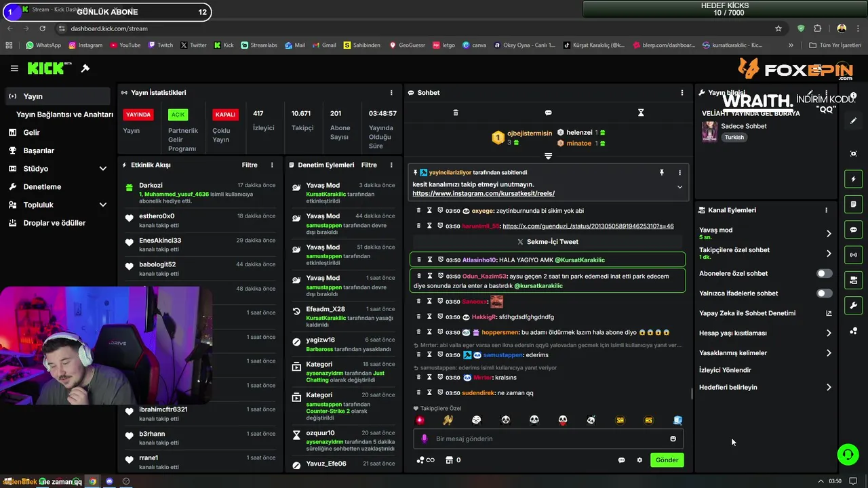Open the x.com link from haruntmll
868x488 pixels.
(588, 226)
